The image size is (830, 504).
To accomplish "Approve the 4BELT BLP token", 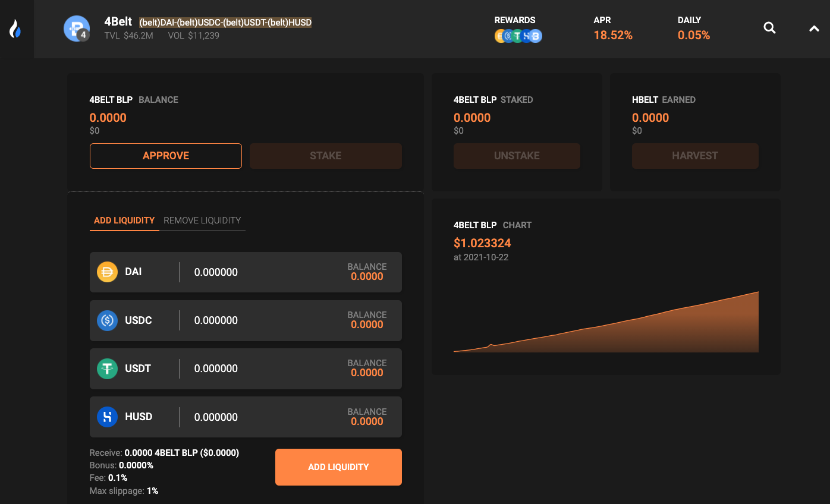I will click(166, 156).
